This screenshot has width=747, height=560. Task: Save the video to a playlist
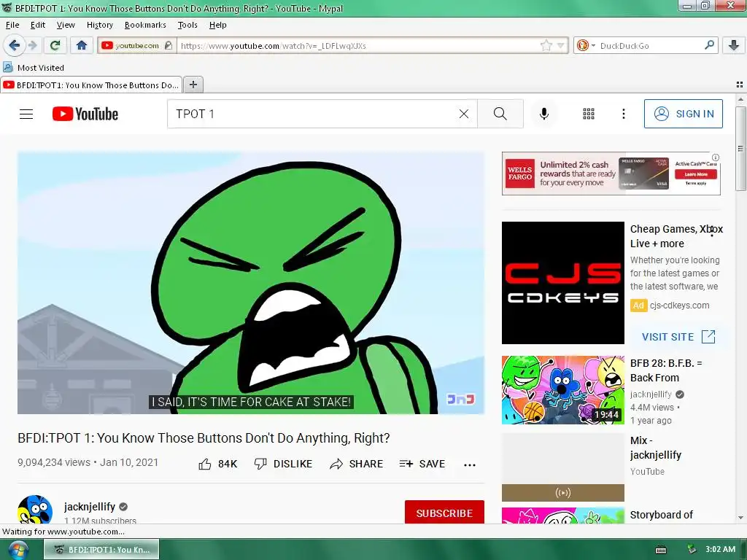422,464
